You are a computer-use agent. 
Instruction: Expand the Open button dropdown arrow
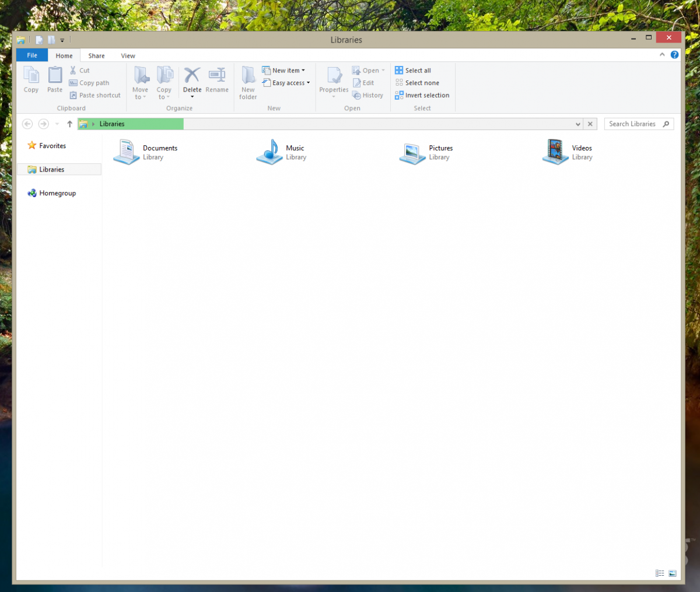(383, 71)
